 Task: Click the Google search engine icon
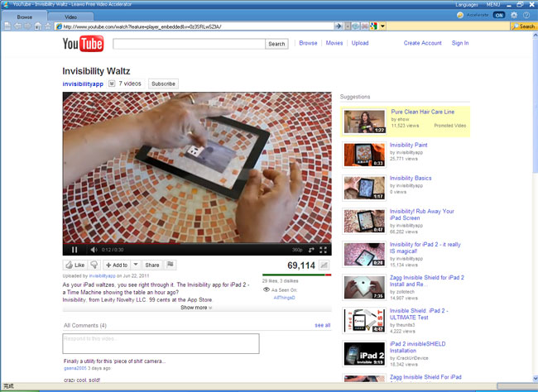click(x=373, y=26)
